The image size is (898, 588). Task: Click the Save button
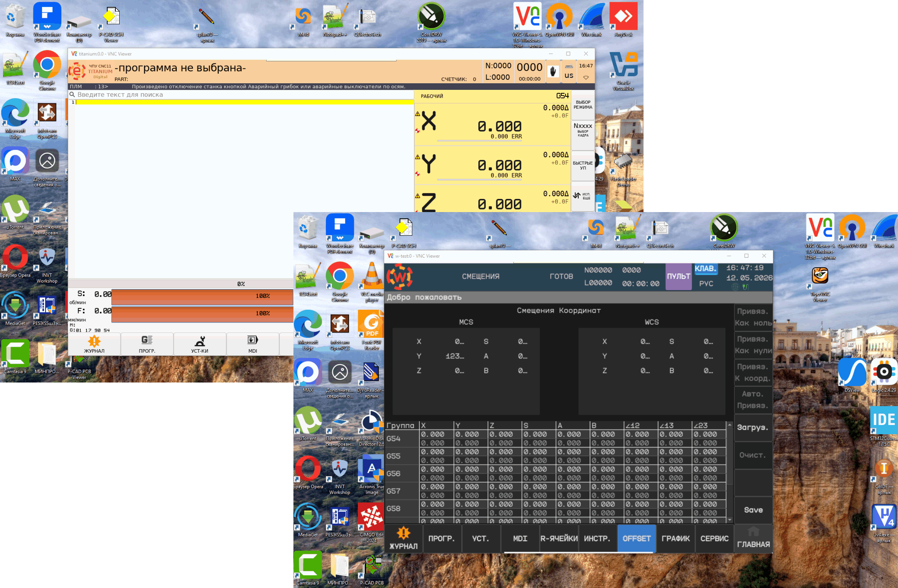(x=753, y=510)
